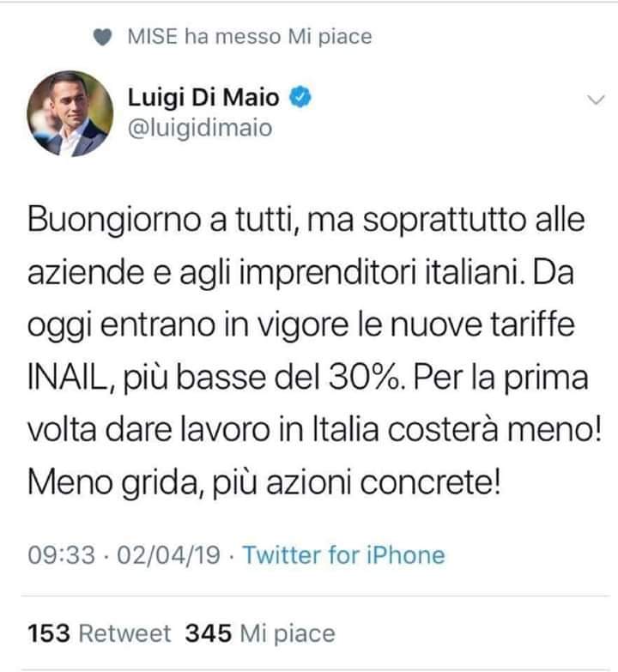
Task: Click the 'Meno grida, più azioni concrete!' line
Action: 264,483
